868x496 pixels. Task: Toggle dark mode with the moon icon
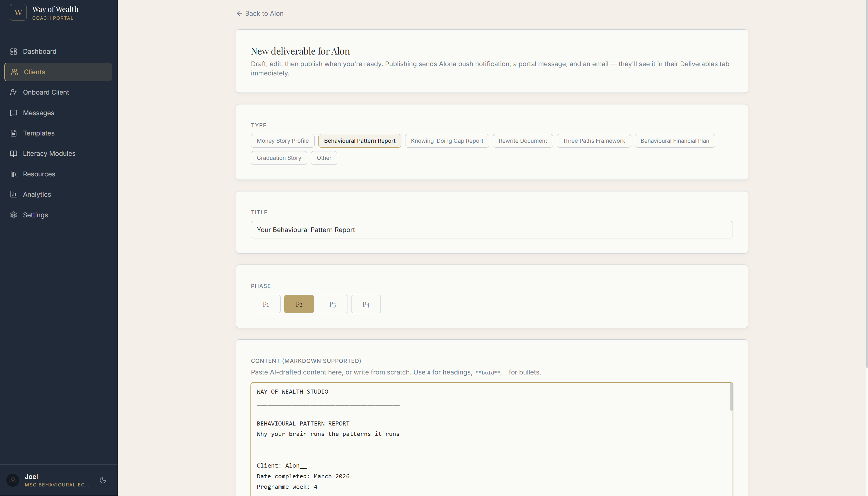pyautogui.click(x=102, y=480)
